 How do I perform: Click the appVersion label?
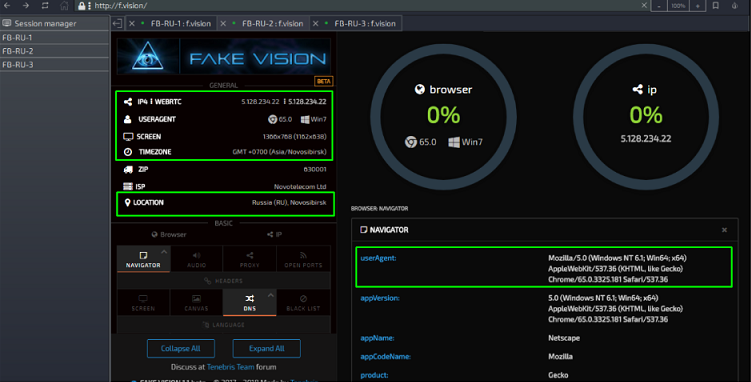point(380,298)
